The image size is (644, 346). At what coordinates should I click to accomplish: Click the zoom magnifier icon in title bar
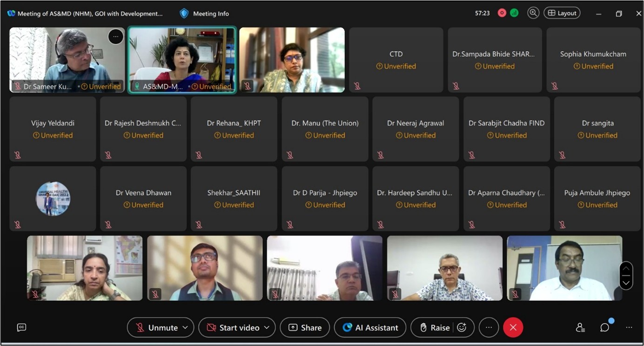533,13
